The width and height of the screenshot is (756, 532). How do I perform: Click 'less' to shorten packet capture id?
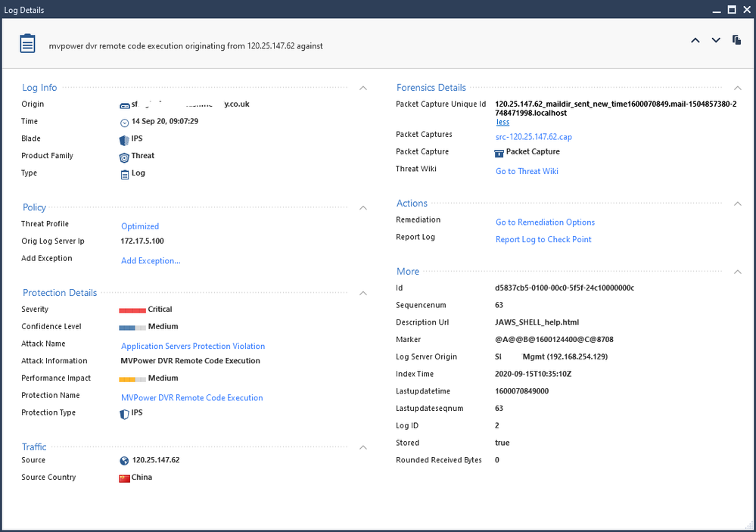tap(502, 123)
